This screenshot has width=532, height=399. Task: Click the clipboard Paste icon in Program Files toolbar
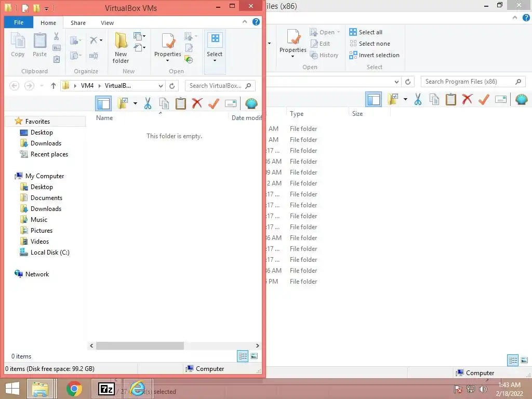point(451,99)
